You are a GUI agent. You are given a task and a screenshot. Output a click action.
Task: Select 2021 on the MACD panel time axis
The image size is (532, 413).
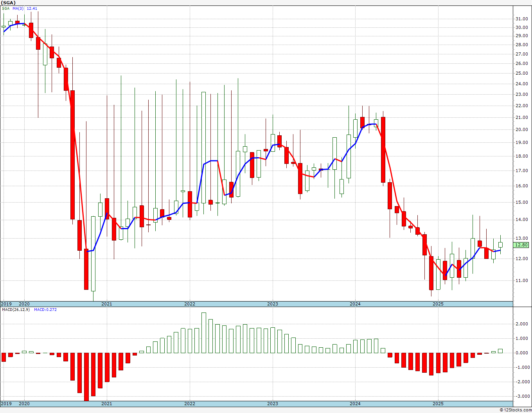pos(107,404)
